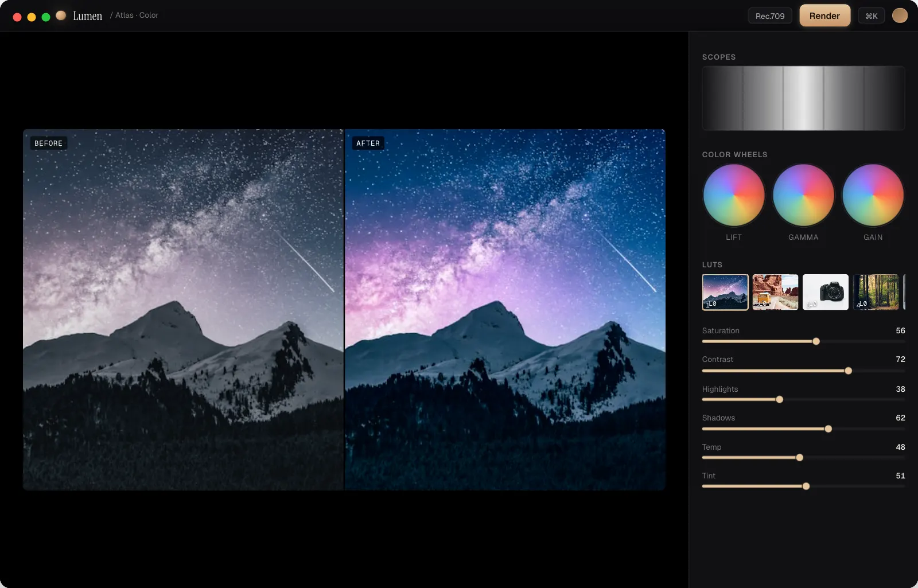Click the AFTER preview image
The height and width of the screenshot is (588, 918).
pyautogui.click(x=505, y=310)
